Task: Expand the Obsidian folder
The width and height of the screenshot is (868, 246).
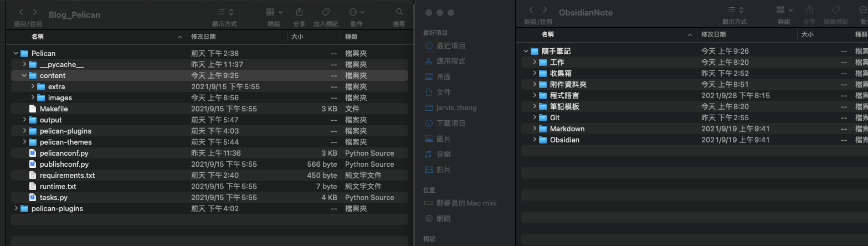Action: click(x=535, y=140)
